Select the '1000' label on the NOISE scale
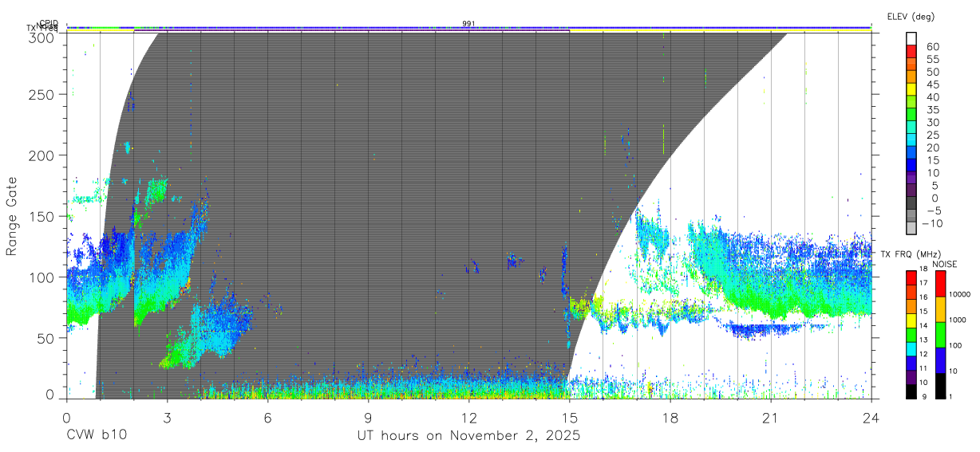This screenshot has height=452, width=980. [957, 320]
